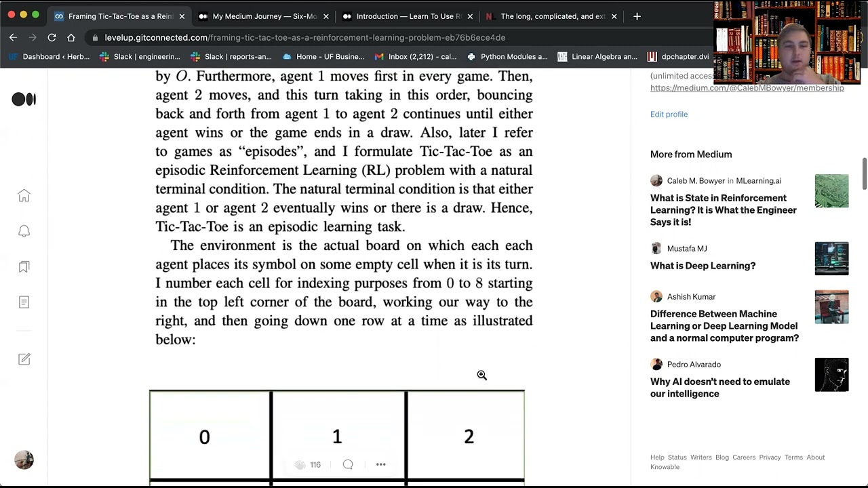
Task: Open thumbnail of State in Reinforcement Learning
Action: click(x=831, y=191)
